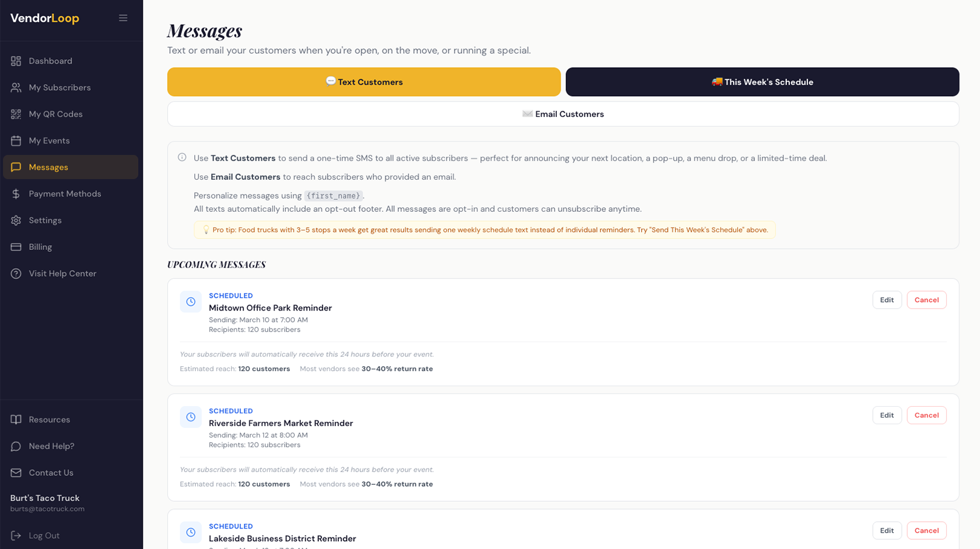Screen dimensions: 980x549
Task: Click the Dashboard grid icon
Action: [16, 61]
